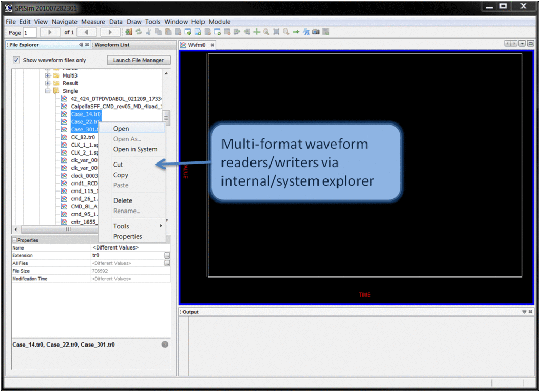
Task: Choose Open in System from context menu
Action: 135,149
